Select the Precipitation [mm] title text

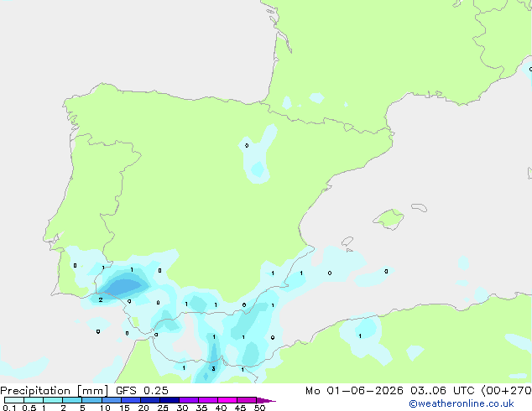(55, 391)
